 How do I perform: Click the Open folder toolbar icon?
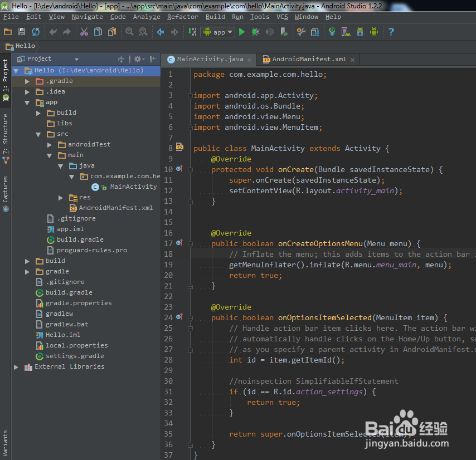point(8,32)
